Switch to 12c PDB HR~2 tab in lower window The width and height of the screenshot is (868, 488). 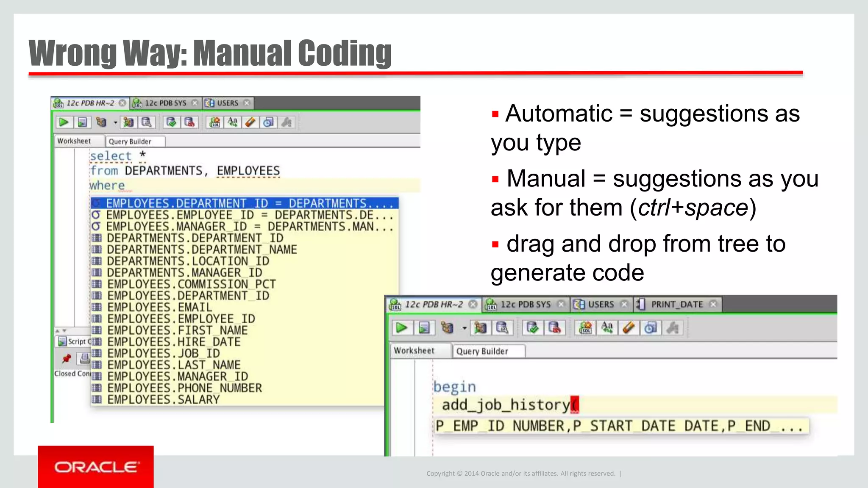click(x=434, y=305)
